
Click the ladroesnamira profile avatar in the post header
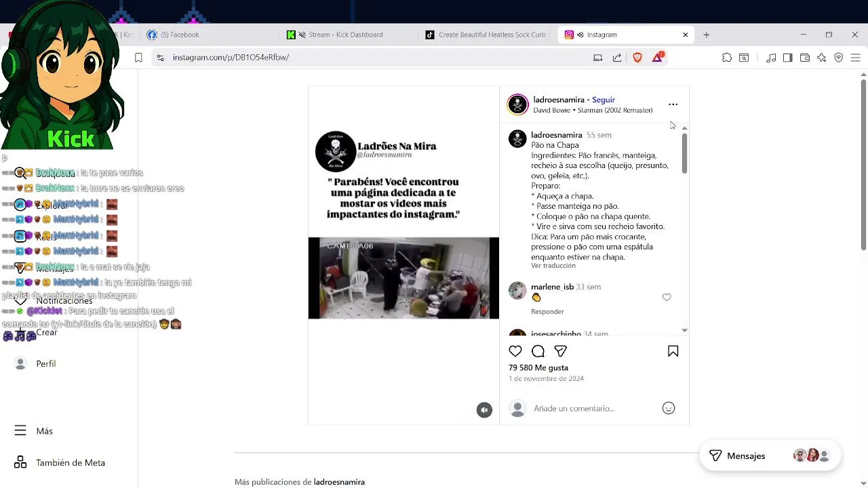pos(517,104)
